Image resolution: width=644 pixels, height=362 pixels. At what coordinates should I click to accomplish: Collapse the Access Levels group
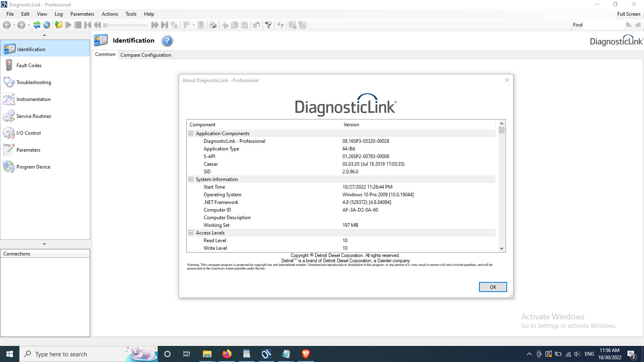click(191, 233)
